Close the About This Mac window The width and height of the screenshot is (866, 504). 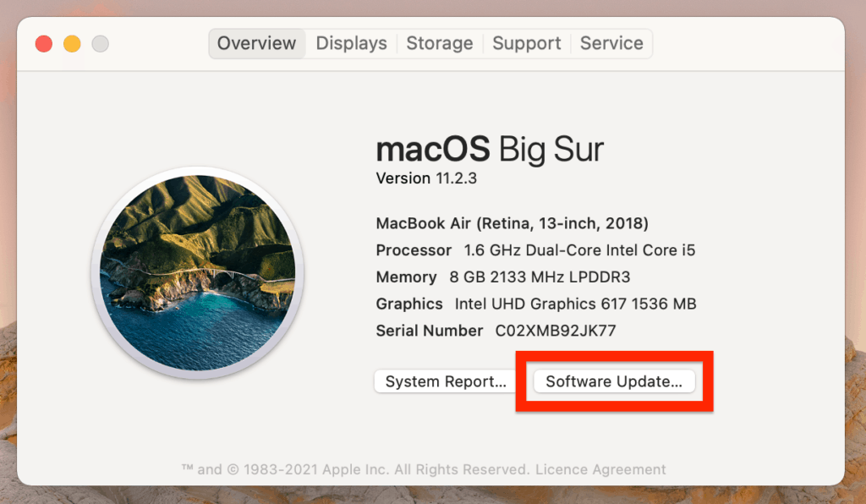coord(44,44)
